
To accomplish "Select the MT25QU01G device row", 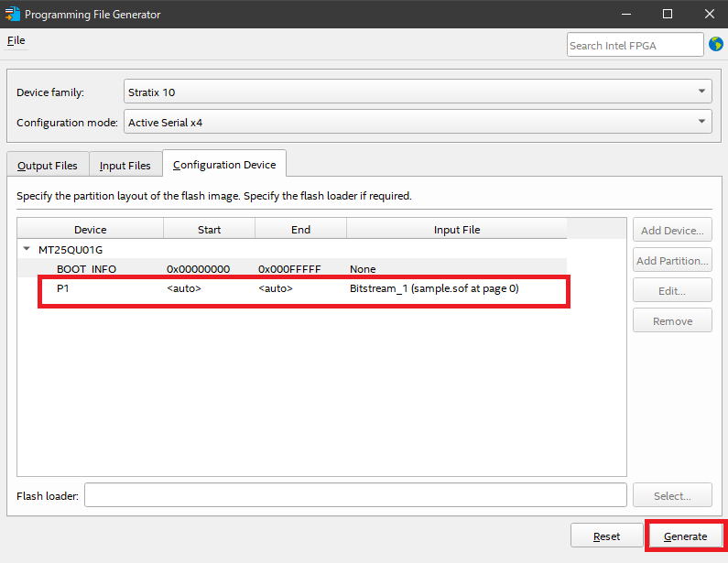I will click(x=291, y=250).
